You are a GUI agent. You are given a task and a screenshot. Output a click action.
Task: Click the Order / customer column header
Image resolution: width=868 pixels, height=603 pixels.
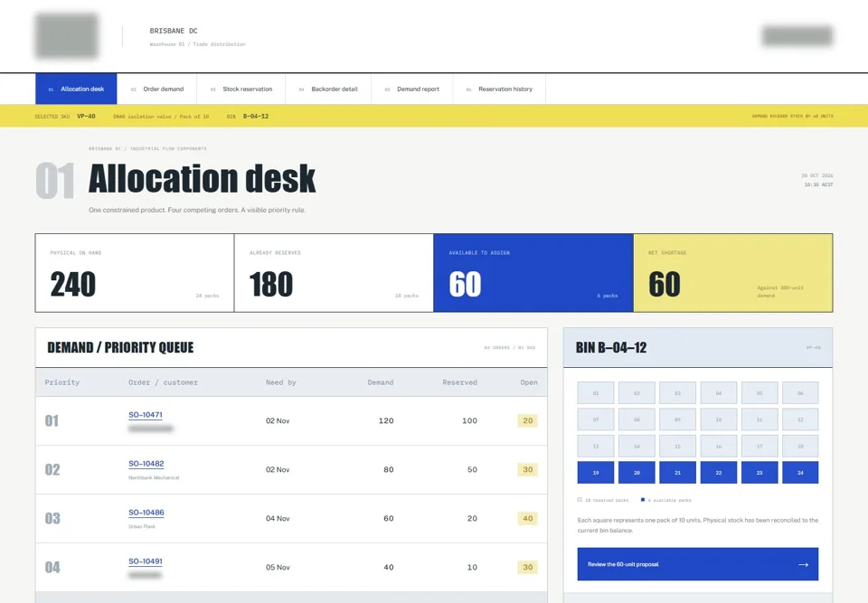click(163, 382)
